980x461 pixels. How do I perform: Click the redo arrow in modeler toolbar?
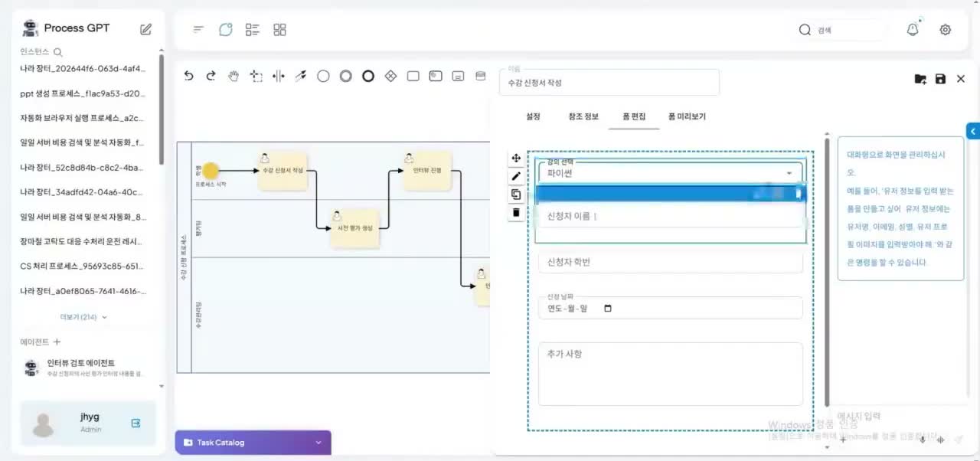211,76
